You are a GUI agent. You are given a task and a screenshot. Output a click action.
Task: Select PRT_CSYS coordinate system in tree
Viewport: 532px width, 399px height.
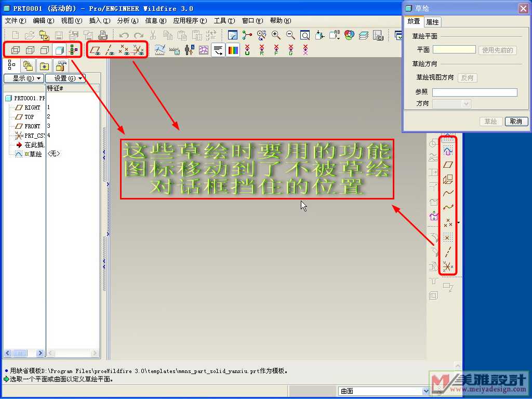pyautogui.click(x=30, y=136)
